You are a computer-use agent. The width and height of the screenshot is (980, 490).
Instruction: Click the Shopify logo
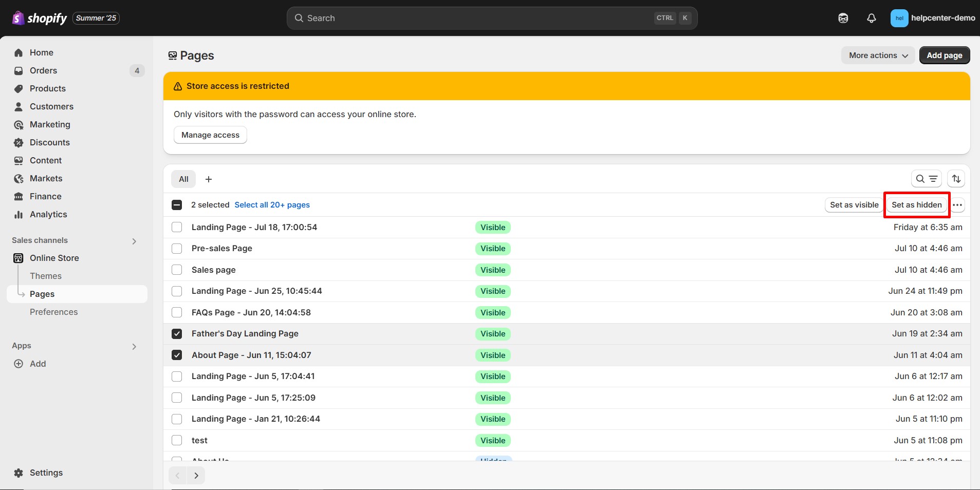(40, 18)
